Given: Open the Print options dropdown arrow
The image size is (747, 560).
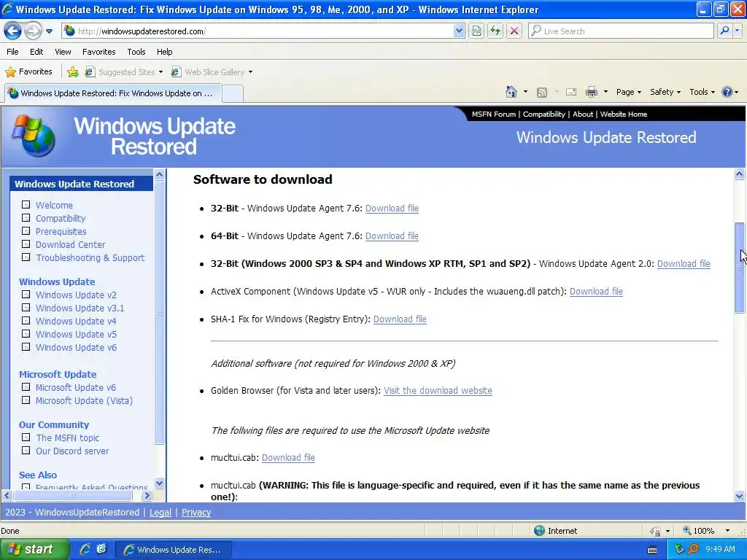Looking at the screenshot, I should (605, 93).
